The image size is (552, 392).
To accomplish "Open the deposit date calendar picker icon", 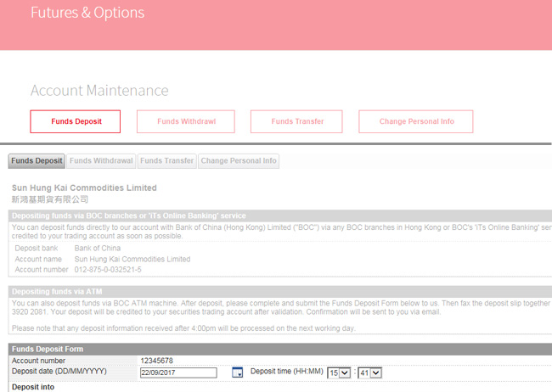I will pos(238,372).
